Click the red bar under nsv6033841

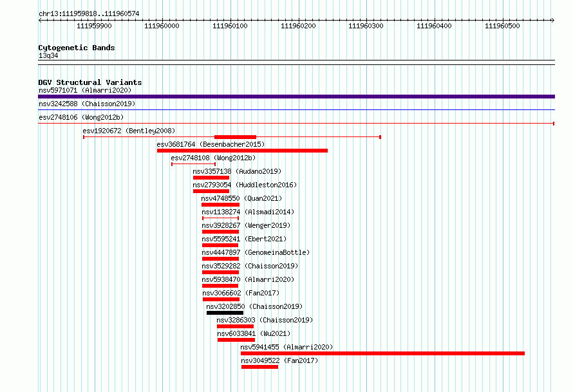click(x=236, y=340)
